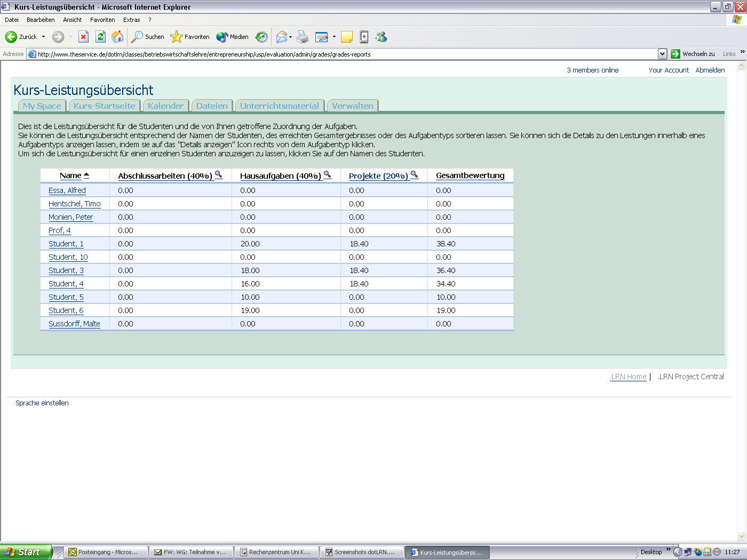Open the Suchen panel
Image resolution: width=747 pixels, height=560 pixels.
[147, 37]
